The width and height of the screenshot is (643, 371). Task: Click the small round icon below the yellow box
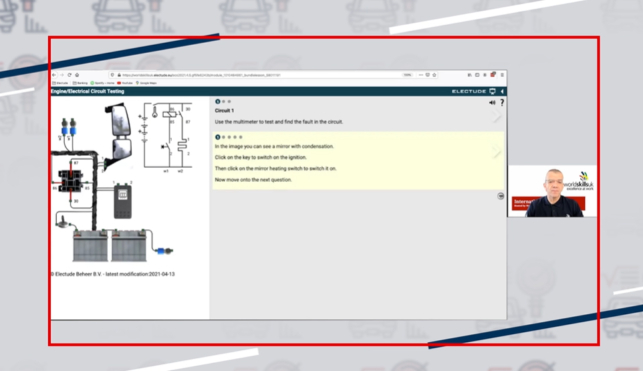coord(500,196)
